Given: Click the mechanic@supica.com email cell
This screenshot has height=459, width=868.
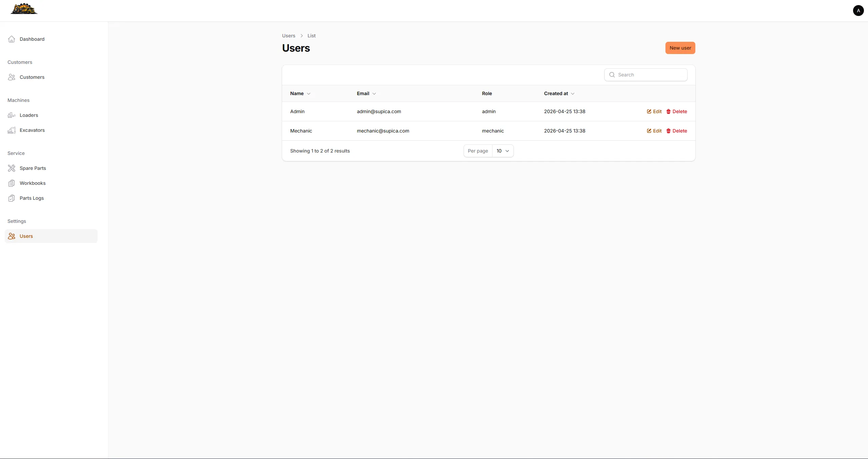Looking at the screenshot, I should [383, 131].
